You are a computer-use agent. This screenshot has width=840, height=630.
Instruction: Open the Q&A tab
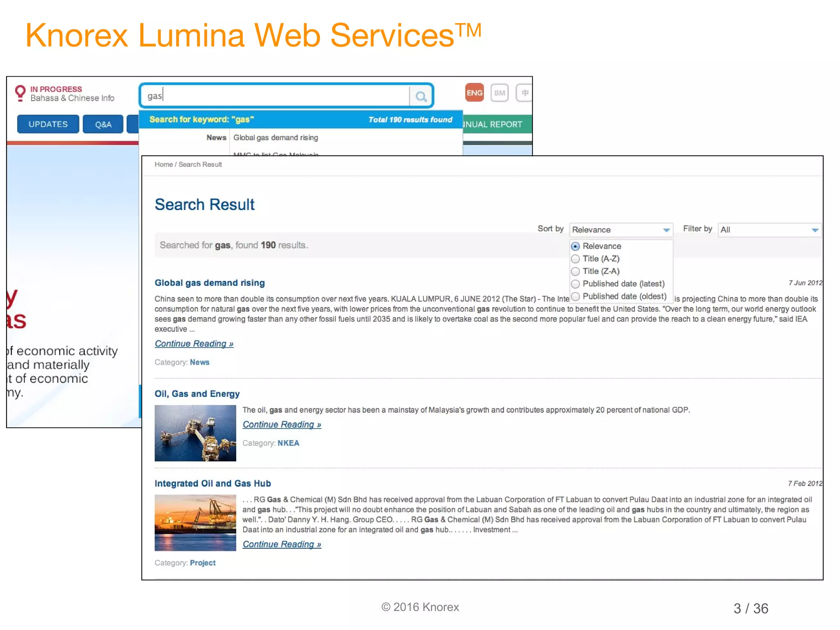[x=103, y=124]
